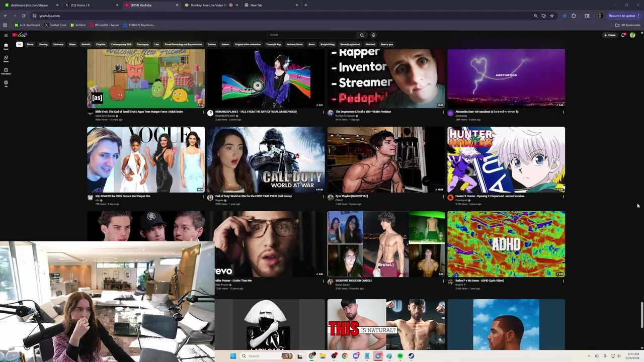The image size is (644, 362).
Task: Open Windows Start menu
Action: point(233,356)
